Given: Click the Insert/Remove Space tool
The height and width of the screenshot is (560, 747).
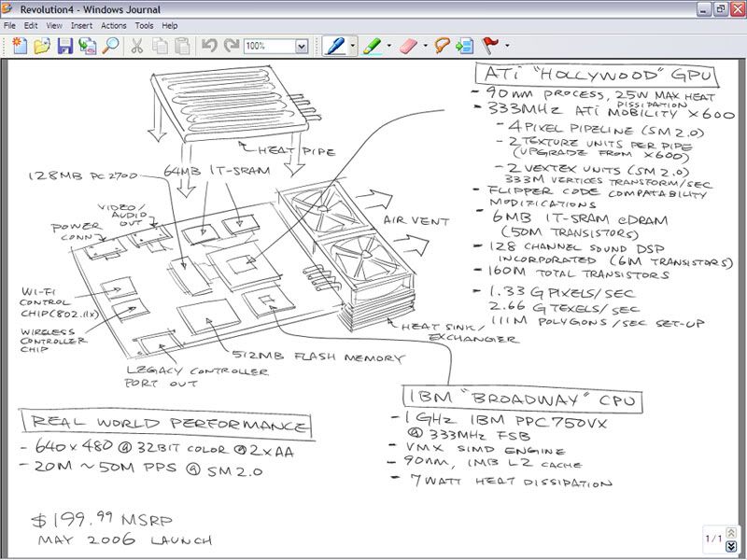Looking at the screenshot, I should point(464,46).
